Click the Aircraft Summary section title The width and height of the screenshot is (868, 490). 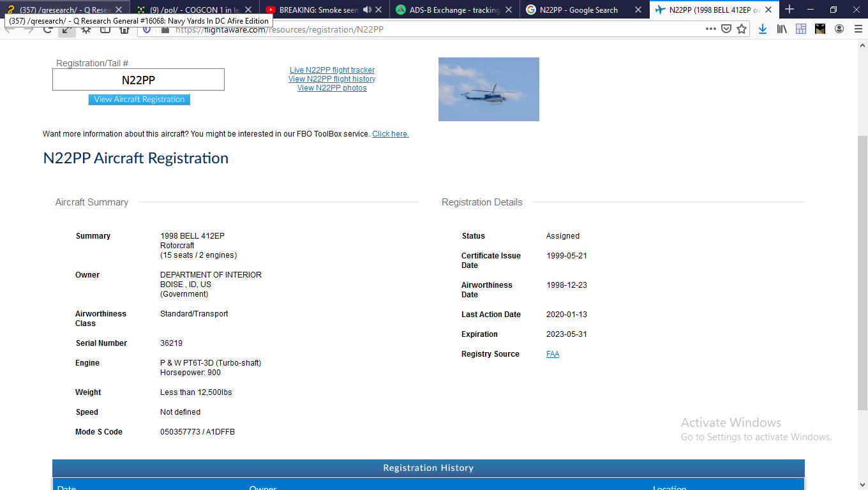tap(92, 202)
